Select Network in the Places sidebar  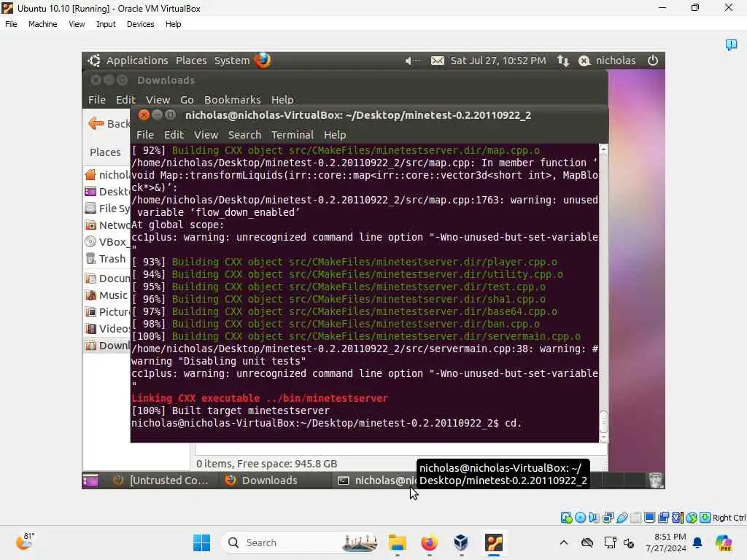(x=107, y=225)
